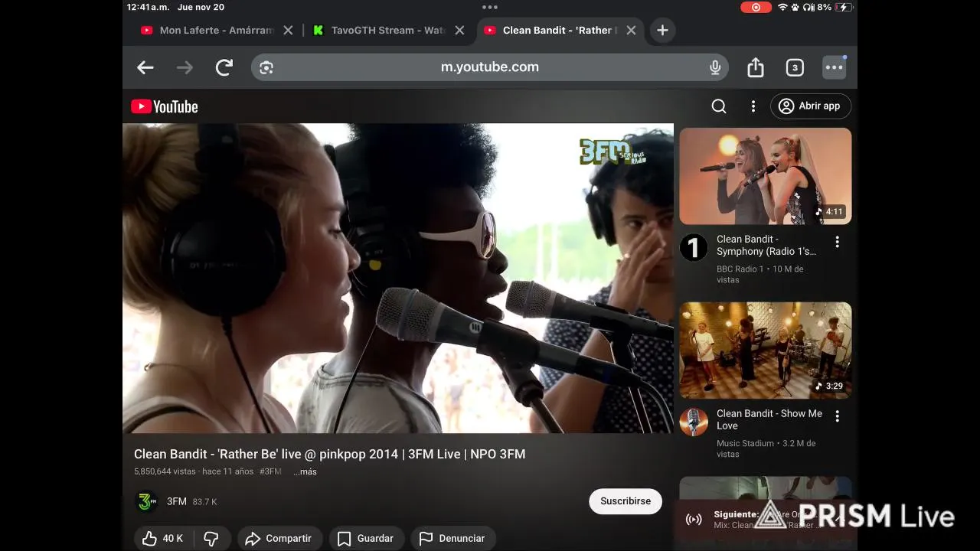Open YouTube header three-dot options
The image size is (980, 551).
(753, 106)
